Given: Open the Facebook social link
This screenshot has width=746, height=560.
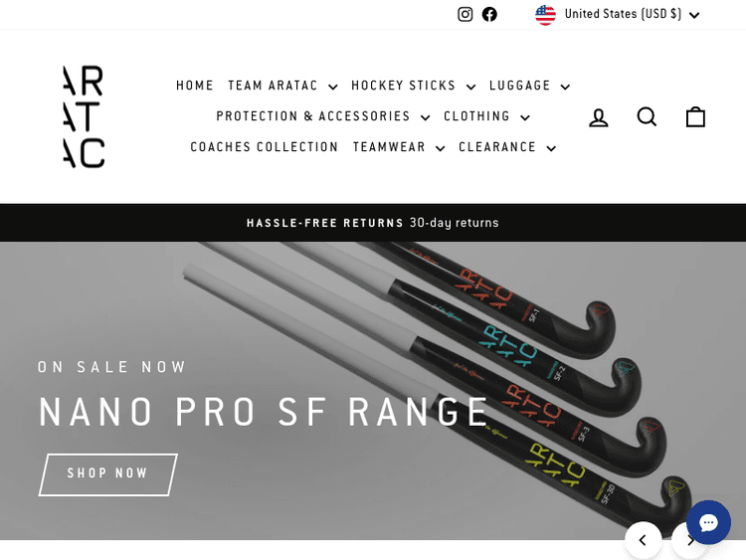Looking at the screenshot, I should pyautogui.click(x=489, y=14).
